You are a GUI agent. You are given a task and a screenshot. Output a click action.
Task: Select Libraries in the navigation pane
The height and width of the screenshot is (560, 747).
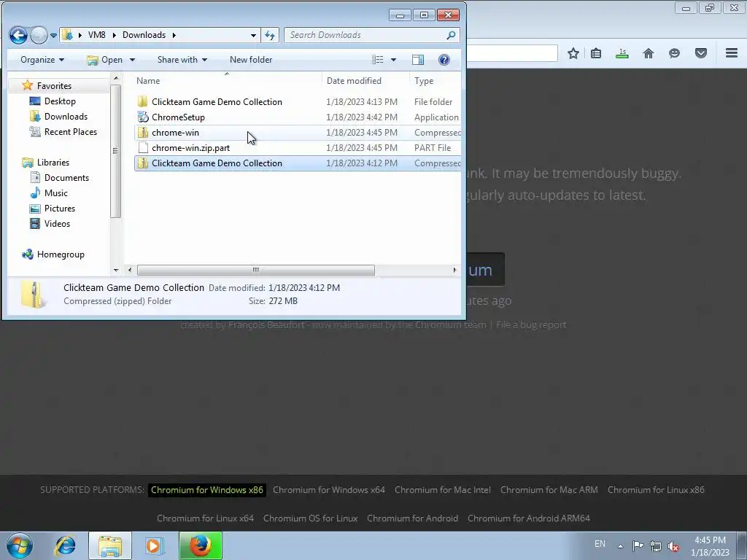pyautogui.click(x=53, y=163)
